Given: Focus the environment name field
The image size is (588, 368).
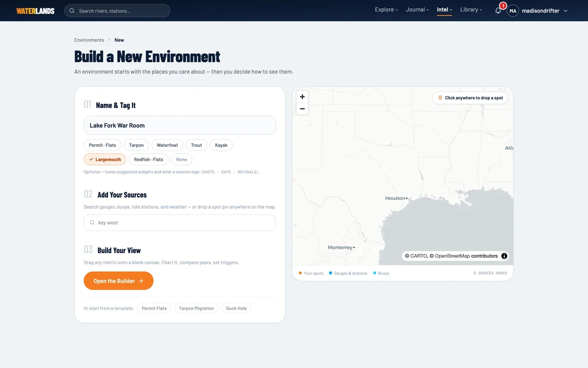Looking at the screenshot, I should 180,126.
